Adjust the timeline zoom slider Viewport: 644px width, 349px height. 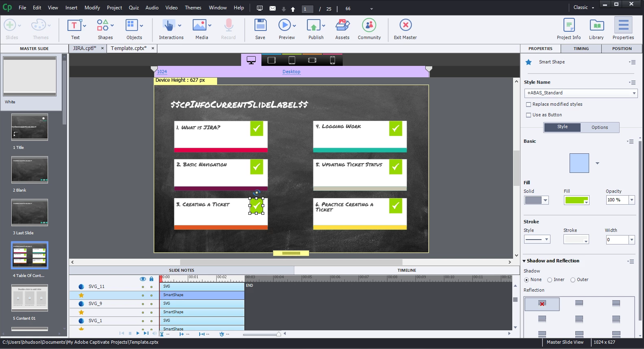[278, 334]
